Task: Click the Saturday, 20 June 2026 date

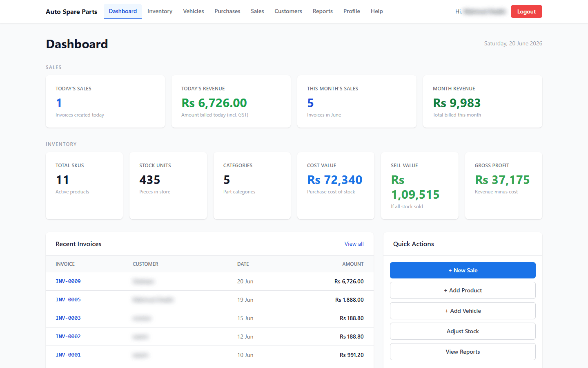Action: click(513, 43)
